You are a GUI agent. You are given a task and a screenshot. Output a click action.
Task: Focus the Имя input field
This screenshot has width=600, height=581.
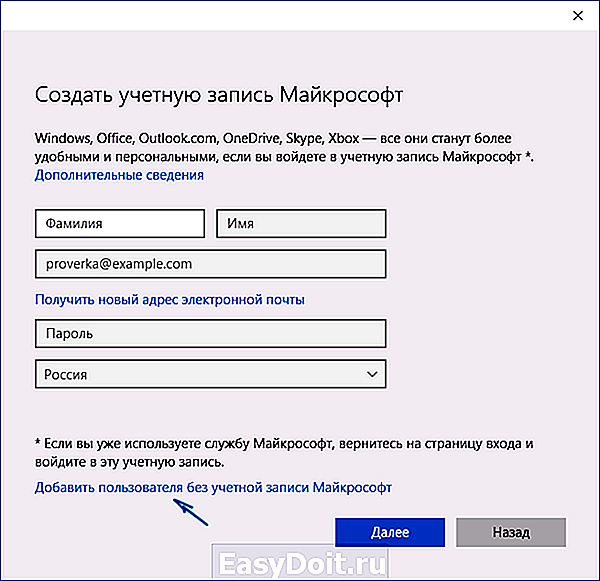301,224
